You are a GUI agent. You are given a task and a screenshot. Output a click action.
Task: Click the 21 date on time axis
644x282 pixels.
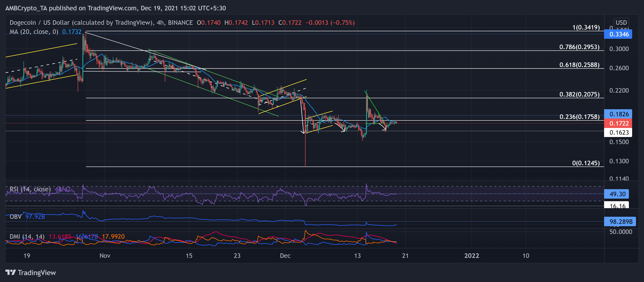[405, 256]
